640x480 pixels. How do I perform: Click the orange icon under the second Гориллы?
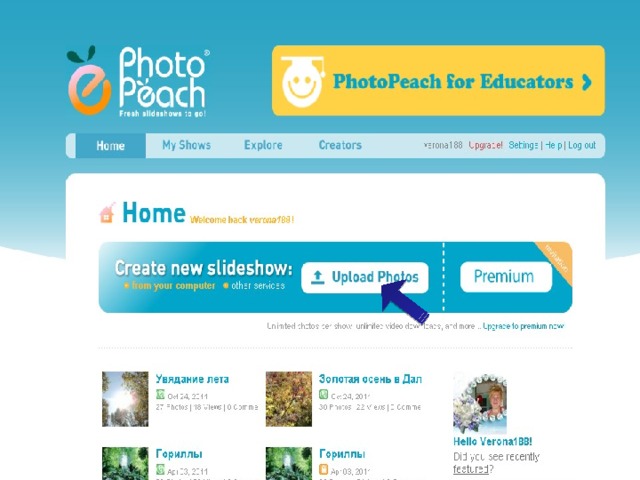click(323, 469)
